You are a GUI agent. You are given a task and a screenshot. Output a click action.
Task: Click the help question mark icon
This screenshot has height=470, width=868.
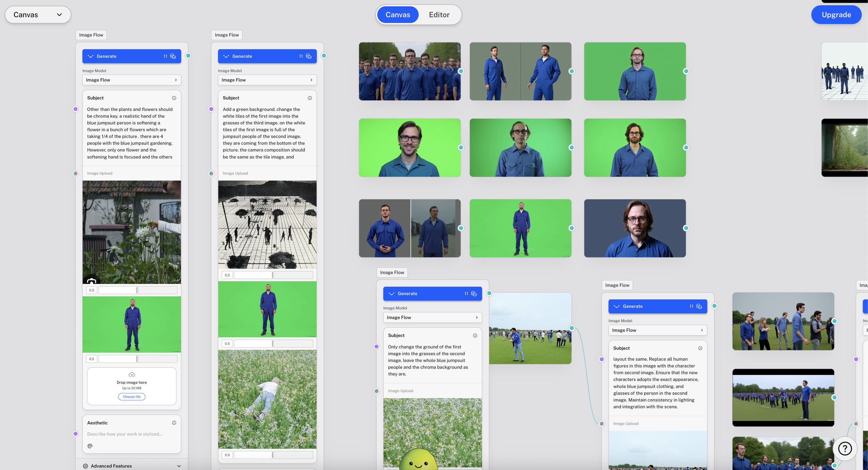(844, 448)
